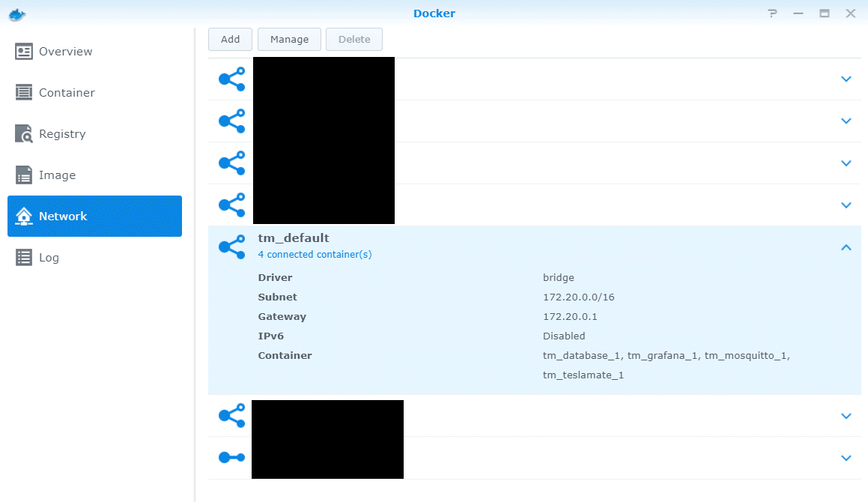Maximize the Docker window
The width and height of the screenshot is (868, 502).
point(825,13)
